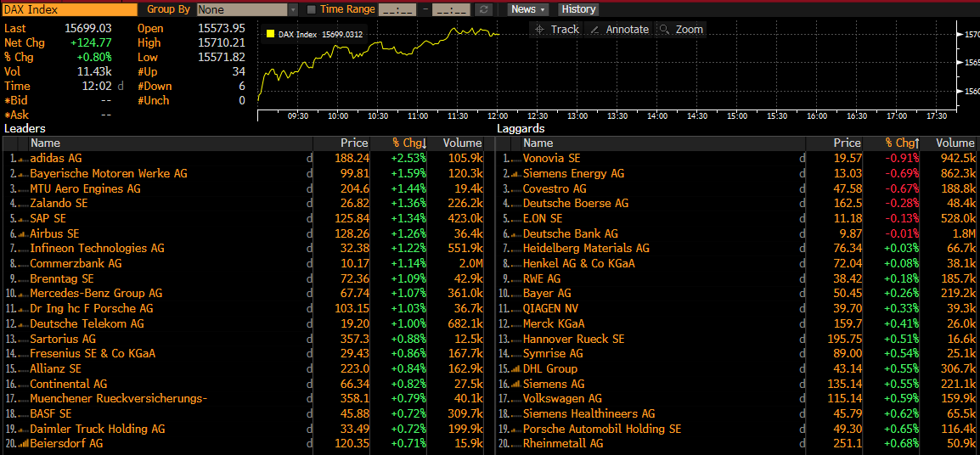Viewport: 980px width, 455px height.
Task: Enable the Time Range checkbox
Action: point(312,9)
